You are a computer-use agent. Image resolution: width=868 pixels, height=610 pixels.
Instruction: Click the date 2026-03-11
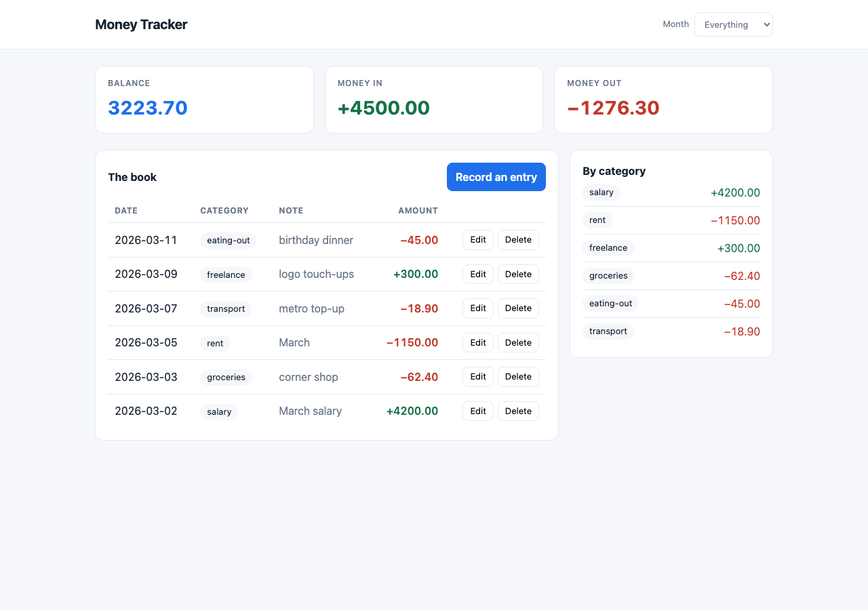[x=146, y=240]
